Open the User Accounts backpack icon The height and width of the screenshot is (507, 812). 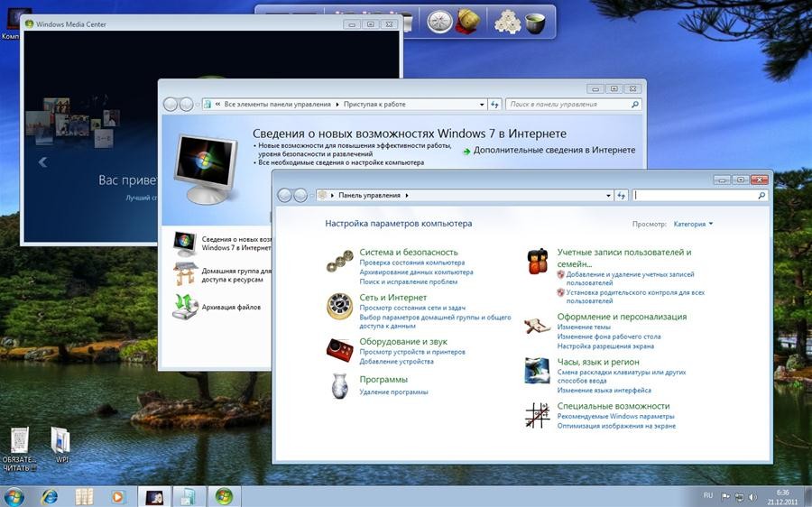[x=538, y=262]
